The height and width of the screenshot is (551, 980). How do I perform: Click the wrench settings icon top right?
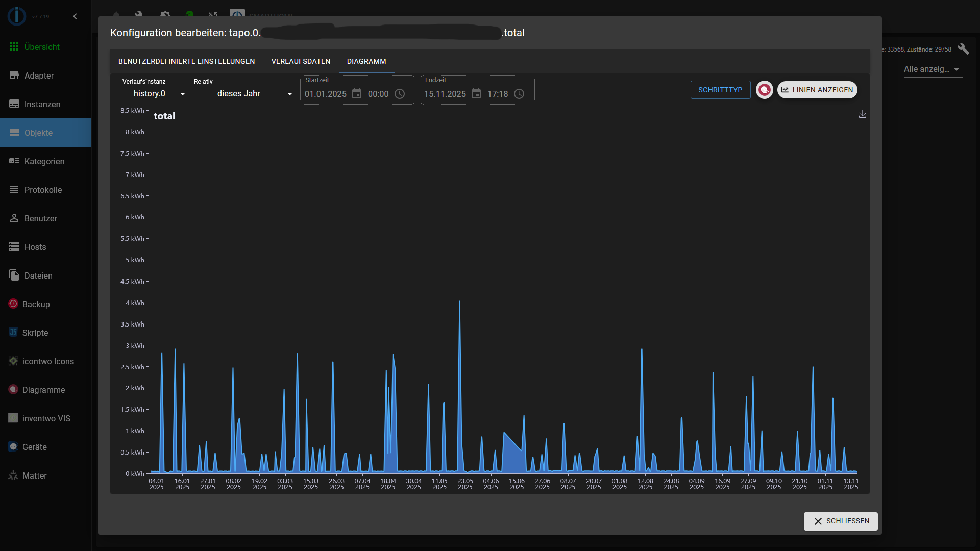965,49
